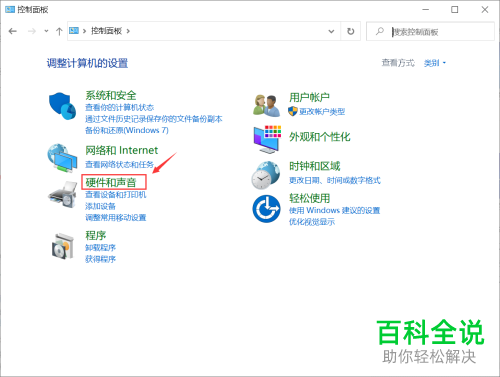Open 网络和 Internet category
The width and height of the screenshot is (500, 377).
point(121,150)
